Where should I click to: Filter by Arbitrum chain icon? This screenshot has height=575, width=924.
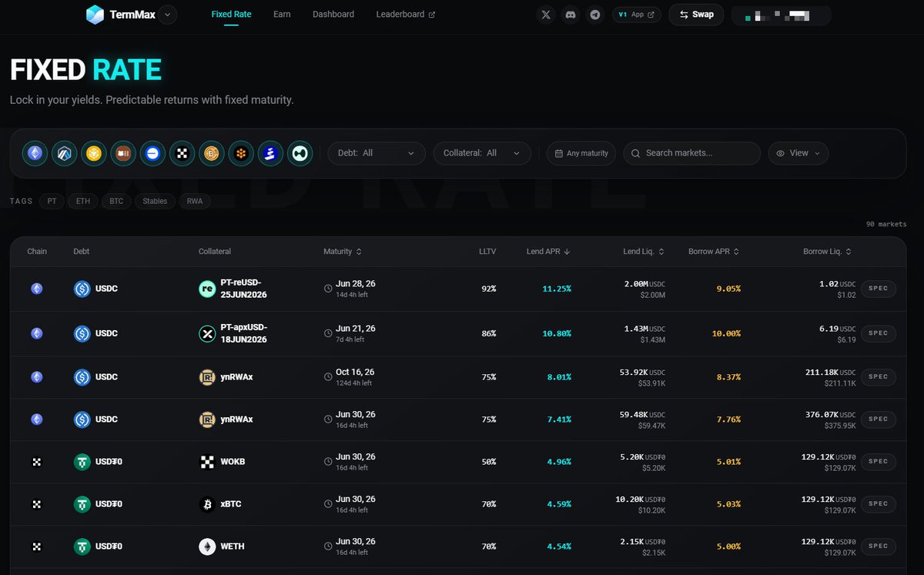[64, 153]
